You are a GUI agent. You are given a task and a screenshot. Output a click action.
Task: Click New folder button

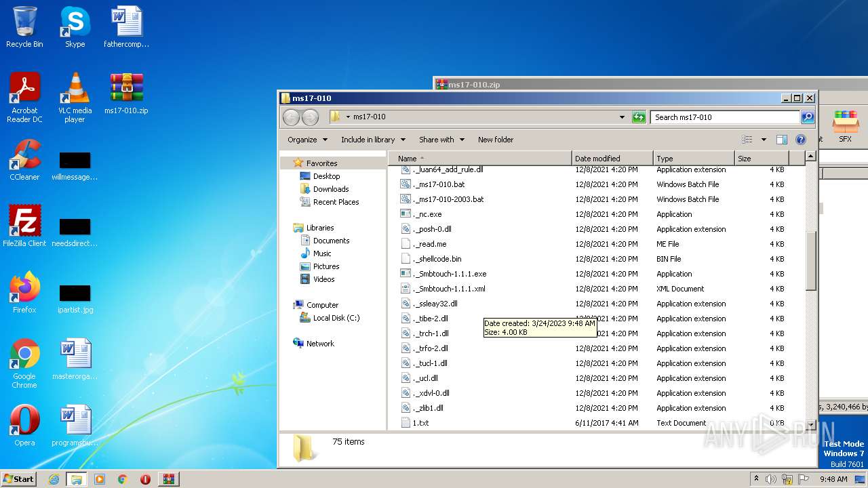click(x=496, y=140)
